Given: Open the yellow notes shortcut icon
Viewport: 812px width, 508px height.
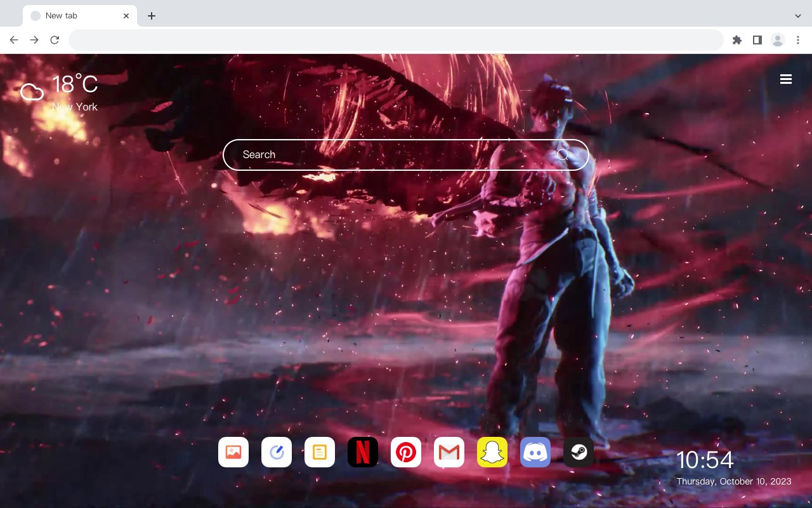Looking at the screenshot, I should coord(320,452).
